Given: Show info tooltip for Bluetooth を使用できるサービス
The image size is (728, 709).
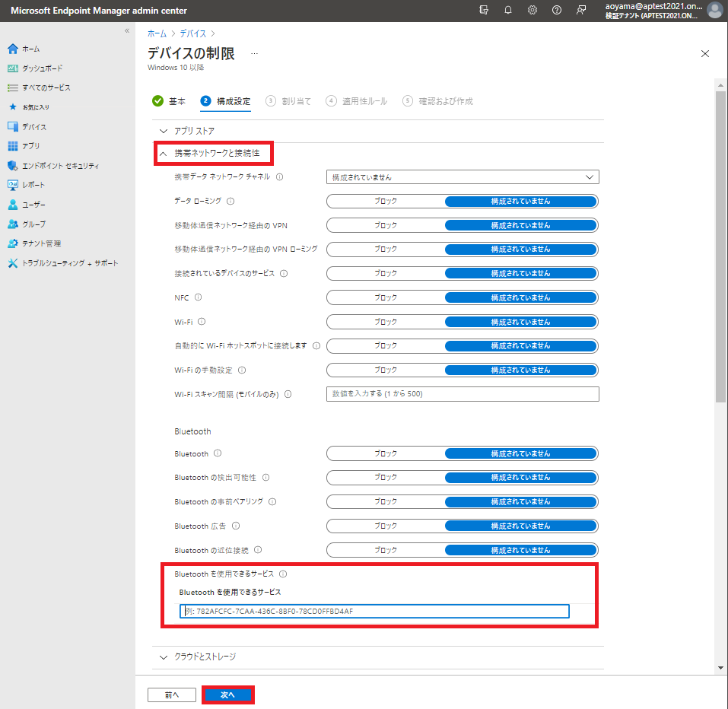Looking at the screenshot, I should point(283,574).
